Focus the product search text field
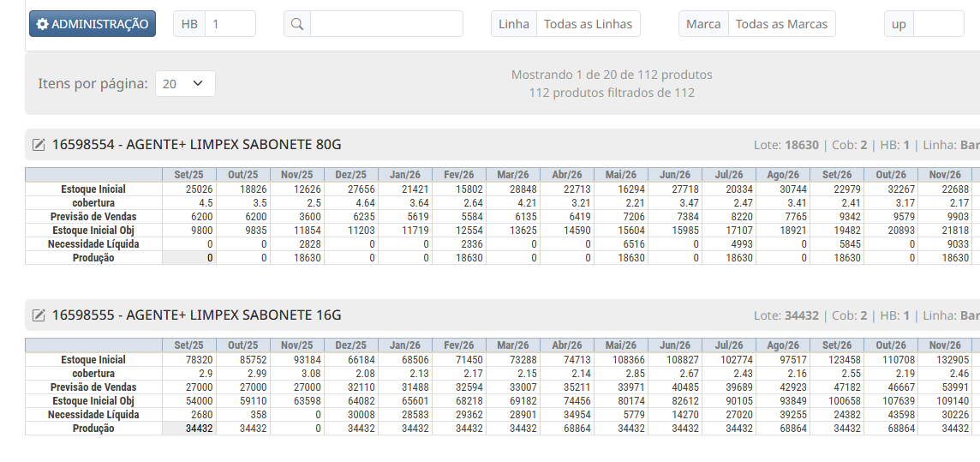The width and height of the screenshot is (980, 462). [x=386, y=24]
